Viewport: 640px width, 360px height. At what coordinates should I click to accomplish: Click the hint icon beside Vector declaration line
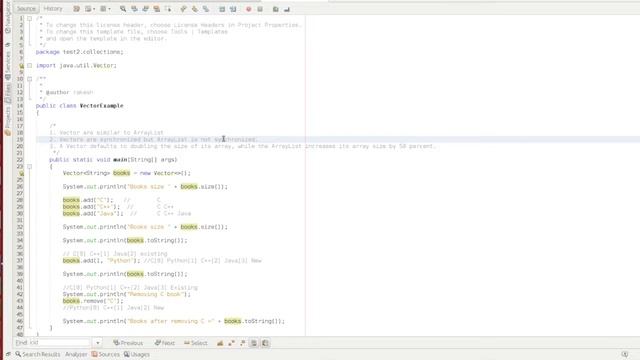click(x=21, y=173)
